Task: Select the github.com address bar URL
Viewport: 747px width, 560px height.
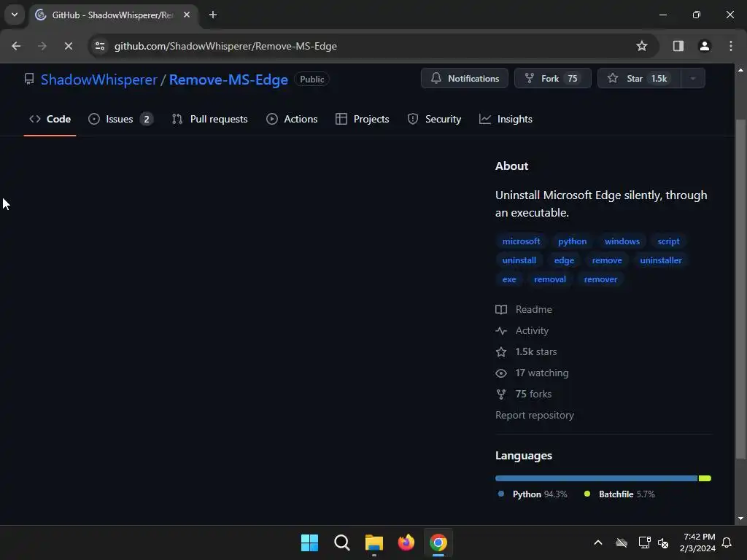Action: click(x=225, y=46)
